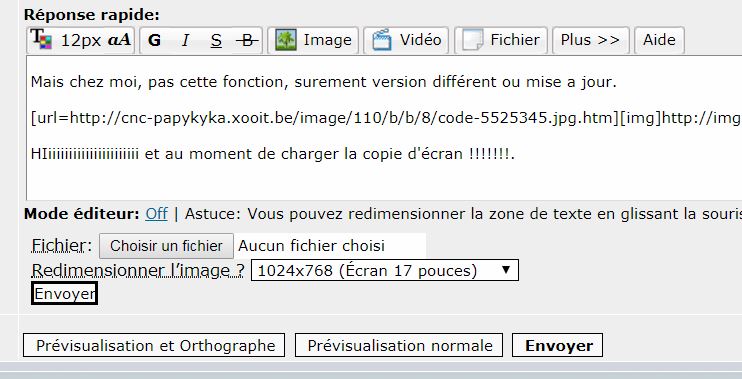Image resolution: width=742 pixels, height=379 pixels.
Task: Click Choisir un fichier button
Action: [166, 246]
